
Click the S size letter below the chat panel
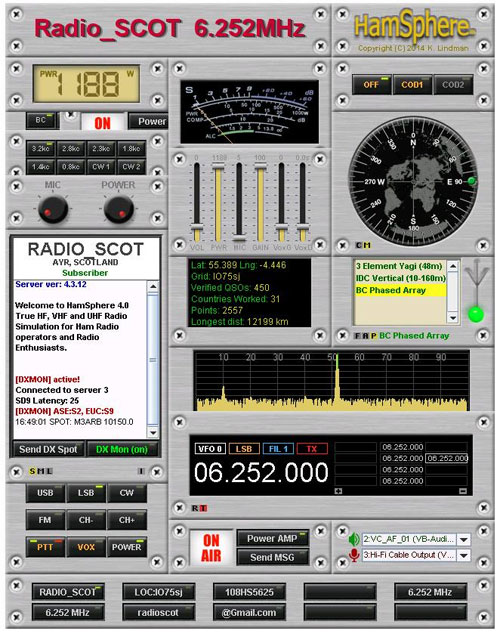[x=32, y=471]
